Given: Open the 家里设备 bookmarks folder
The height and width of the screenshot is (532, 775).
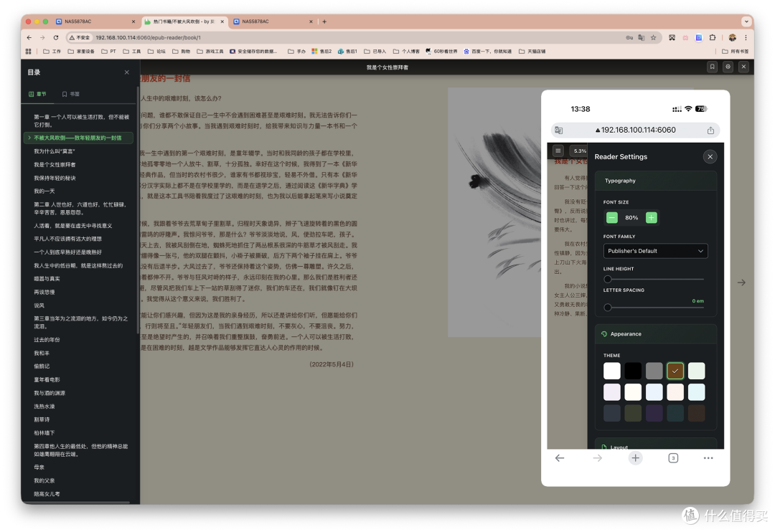Looking at the screenshot, I should 81,52.
